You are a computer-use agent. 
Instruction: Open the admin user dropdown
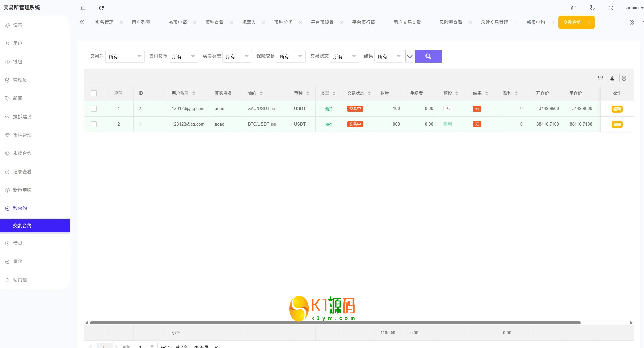coord(634,8)
